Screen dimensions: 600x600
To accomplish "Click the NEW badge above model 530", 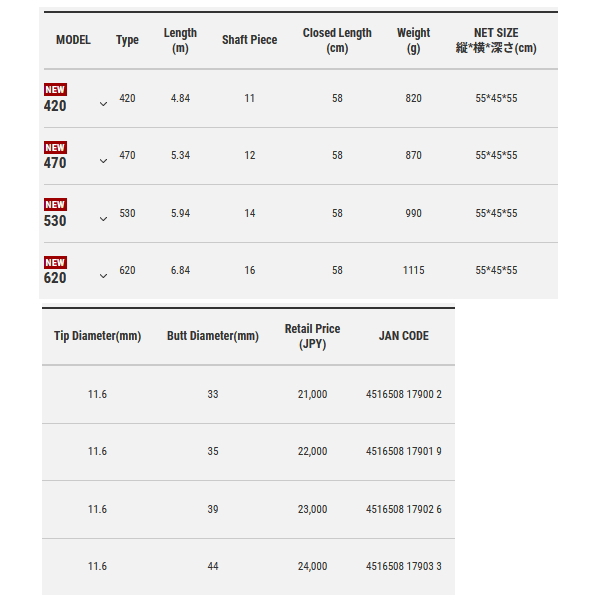I will pyautogui.click(x=55, y=204).
